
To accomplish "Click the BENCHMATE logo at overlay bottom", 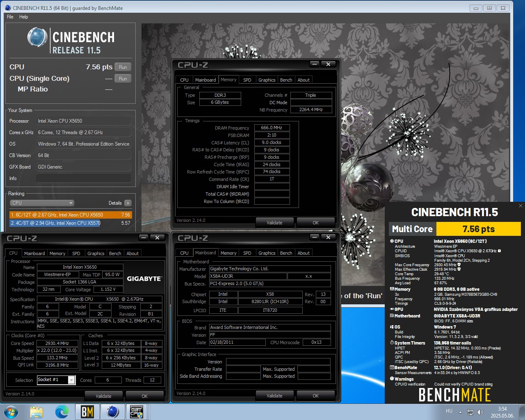I will 454,395.
